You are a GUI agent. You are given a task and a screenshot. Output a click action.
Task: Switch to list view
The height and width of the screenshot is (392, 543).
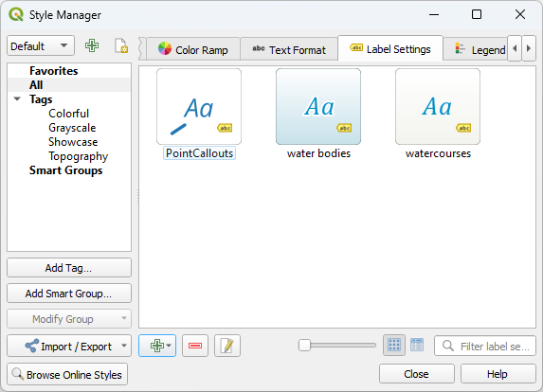coord(417,346)
